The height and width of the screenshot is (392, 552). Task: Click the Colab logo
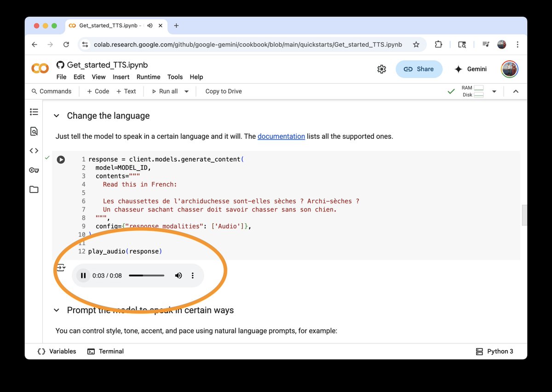coord(40,69)
